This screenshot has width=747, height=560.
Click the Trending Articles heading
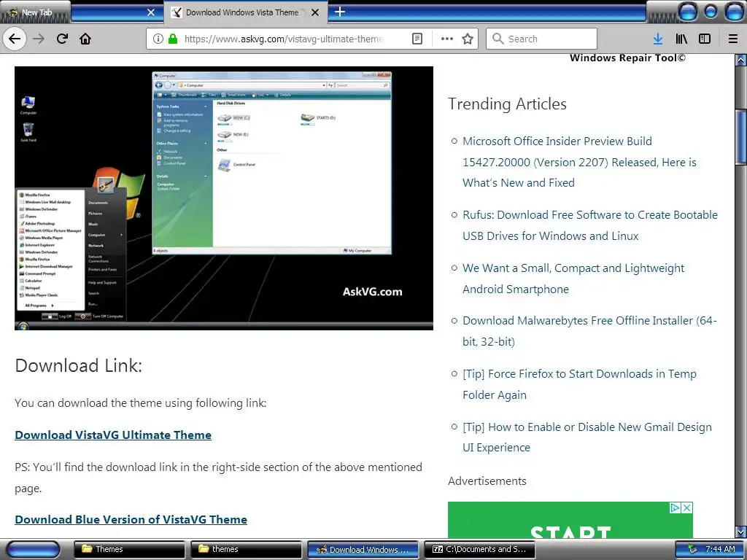click(x=507, y=104)
